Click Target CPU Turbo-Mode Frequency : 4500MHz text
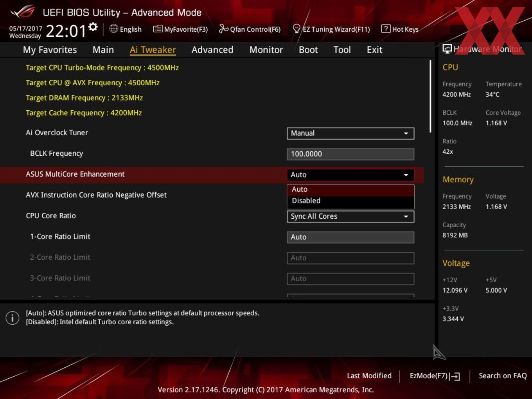This screenshot has height=399, width=532. pyautogui.click(x=102, y=68)
